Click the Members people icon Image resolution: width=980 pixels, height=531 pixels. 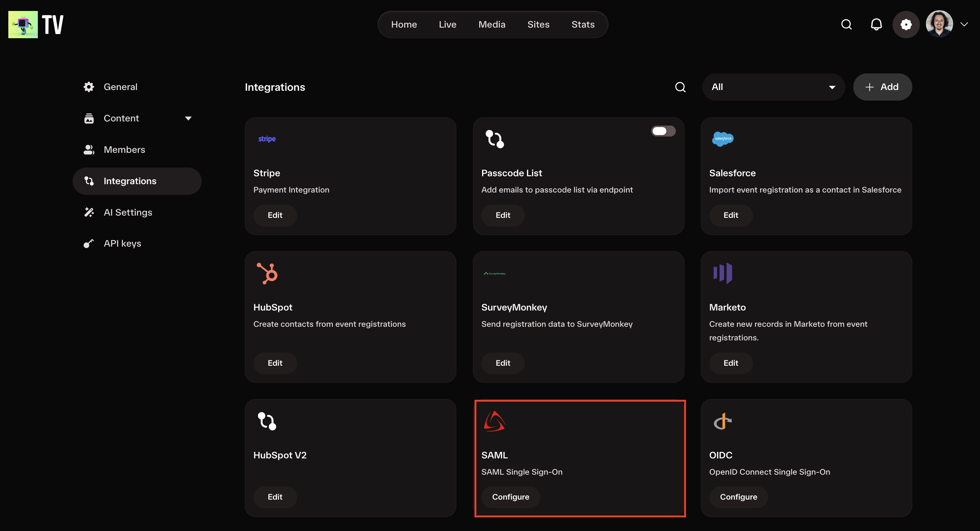89,150
